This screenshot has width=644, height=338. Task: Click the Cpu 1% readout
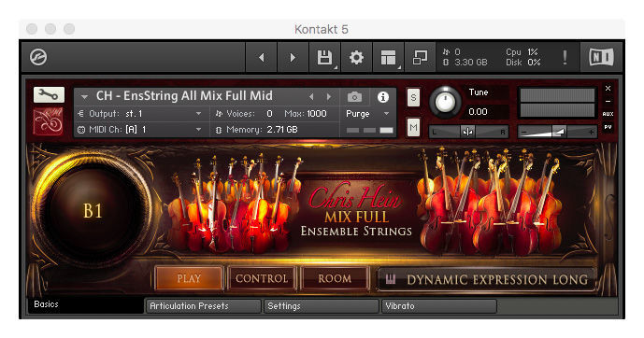(x=522, y=52)
